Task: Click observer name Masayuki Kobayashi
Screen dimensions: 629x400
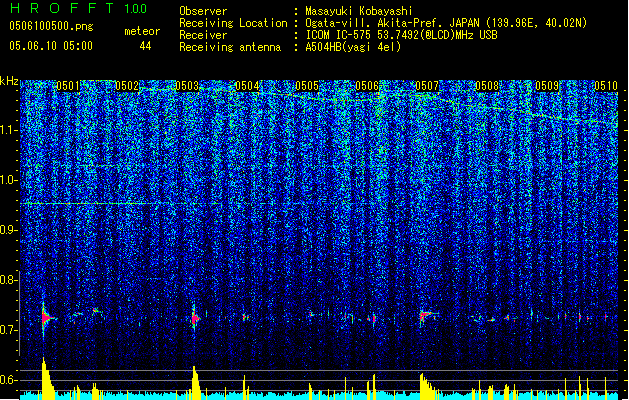Action: [x=359, y=11]
